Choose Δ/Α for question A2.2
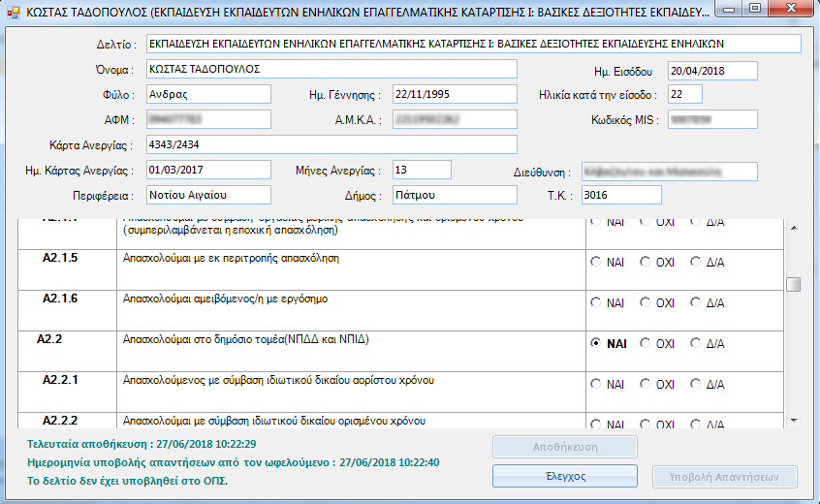Viewport: 820px width, 504px height. 695,343
